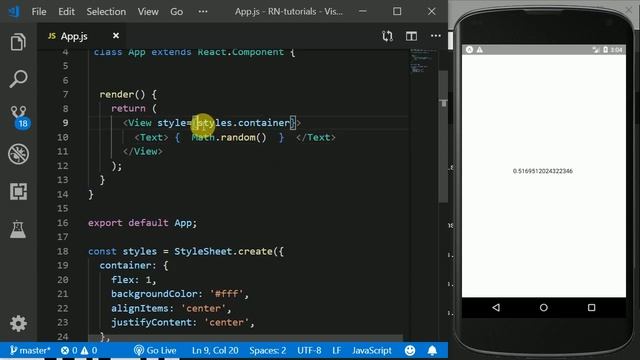
Task: Tap warning triangle in phone status bar
Action: coord(480,50)
